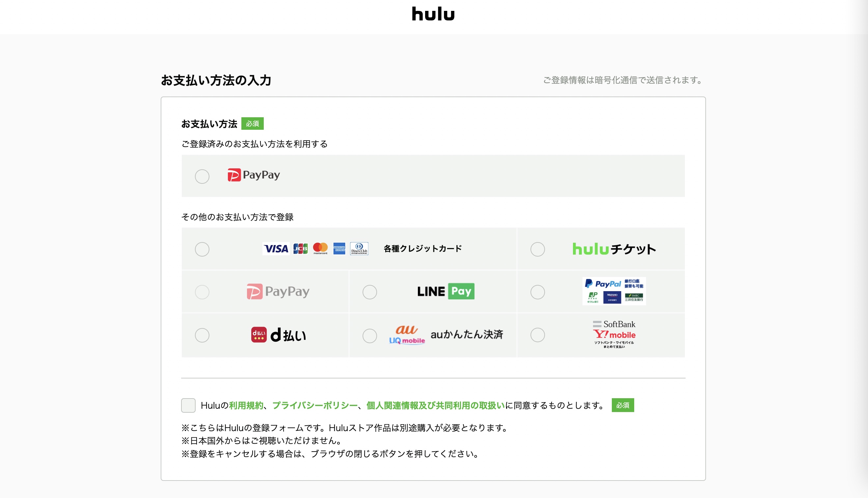This screenshot has width=868, height=498.
Task: Click the hulu チケット logo
Action: (614, 249)
